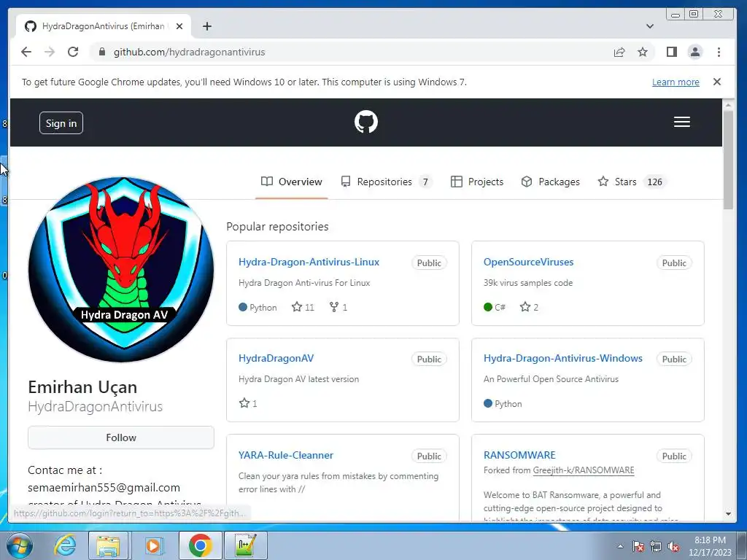
Task: Click the network tray icon
Action: [x=656, y=546]
